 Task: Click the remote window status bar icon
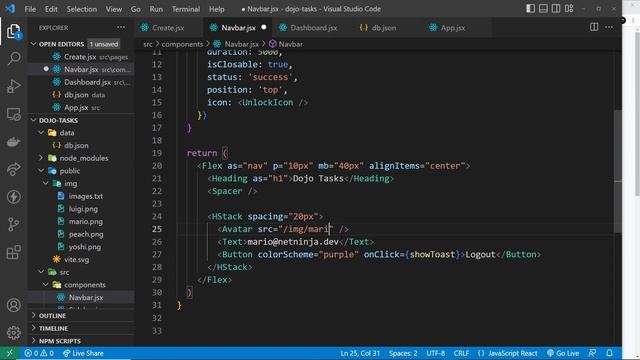tap(9, 353)
